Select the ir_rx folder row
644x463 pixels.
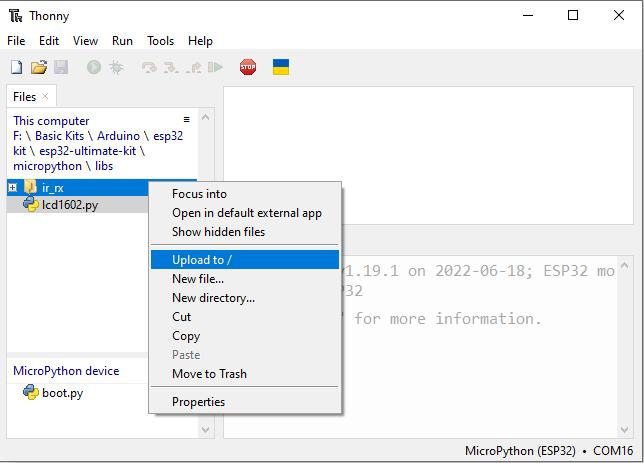click(x=78, y=188)
